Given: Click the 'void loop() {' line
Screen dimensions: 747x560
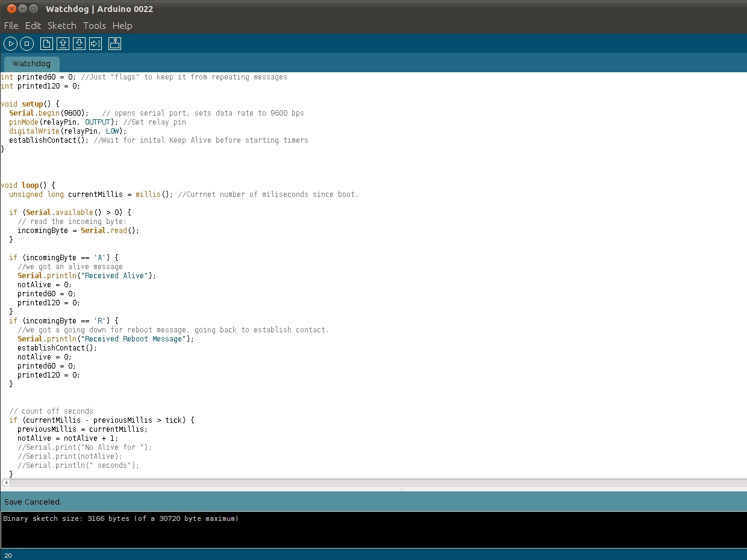Looking at the screenshot, I should click(28, 185).
